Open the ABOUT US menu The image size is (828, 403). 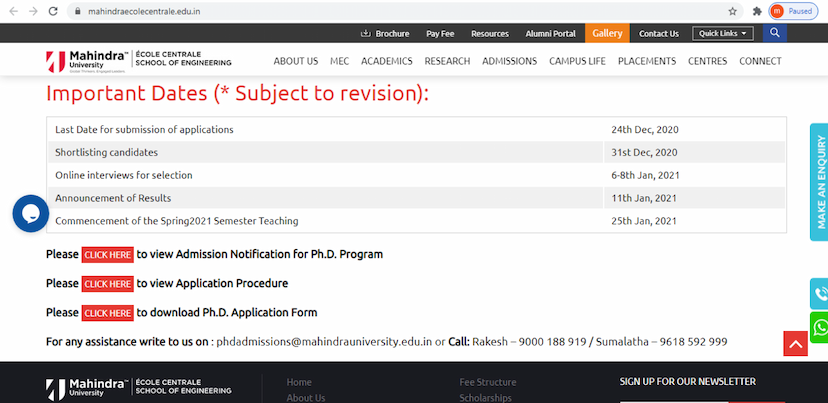coord(296,61)
